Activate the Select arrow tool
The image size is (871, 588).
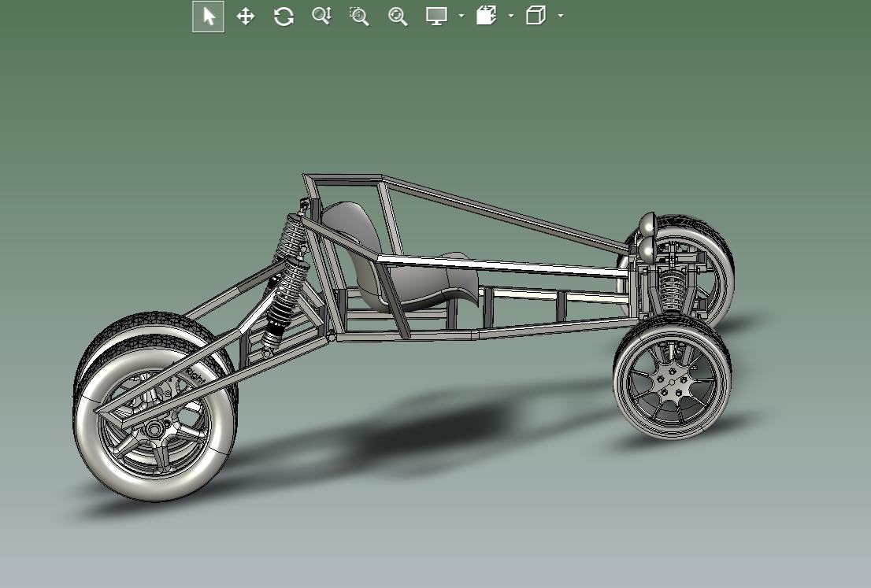click(209, 17)
